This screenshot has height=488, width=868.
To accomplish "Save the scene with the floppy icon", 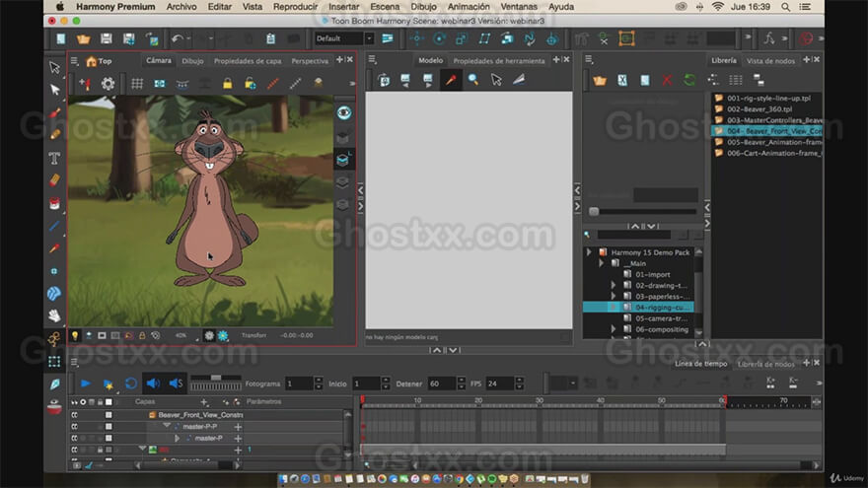I will coord(107,38).
